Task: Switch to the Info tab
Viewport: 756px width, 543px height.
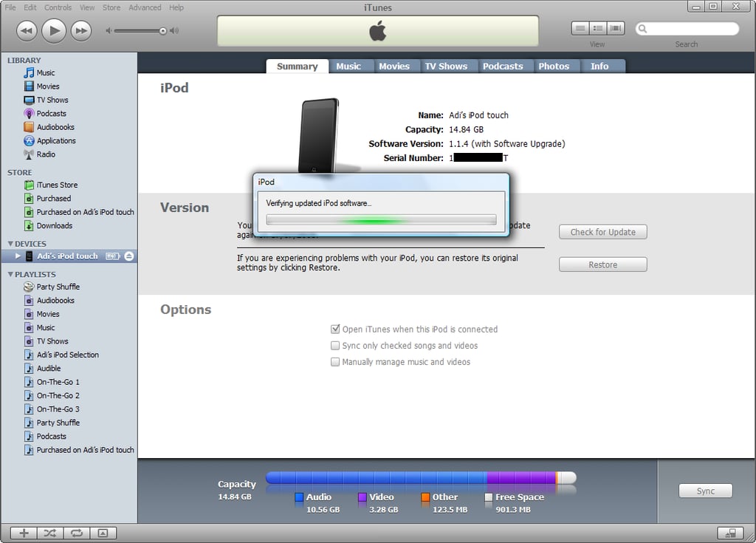Action: (x=599, y=66)
